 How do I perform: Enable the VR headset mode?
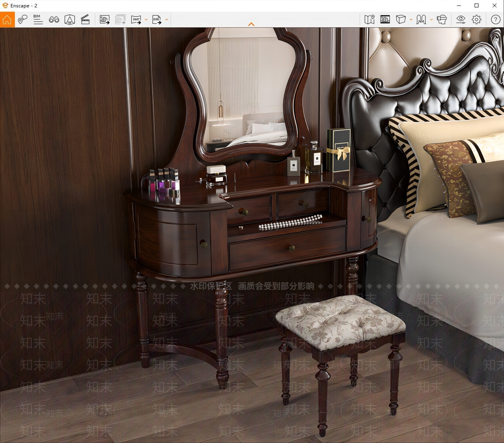coord(442,20)
